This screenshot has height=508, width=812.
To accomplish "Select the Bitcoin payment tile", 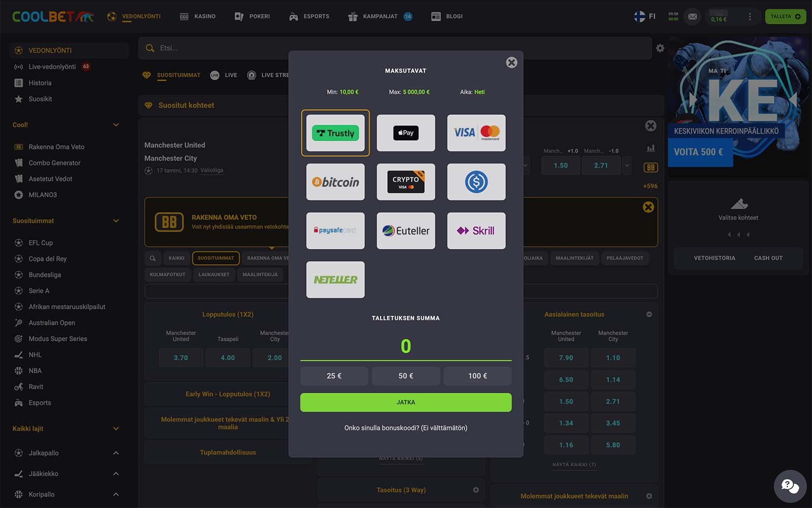I will pos(335,182).
